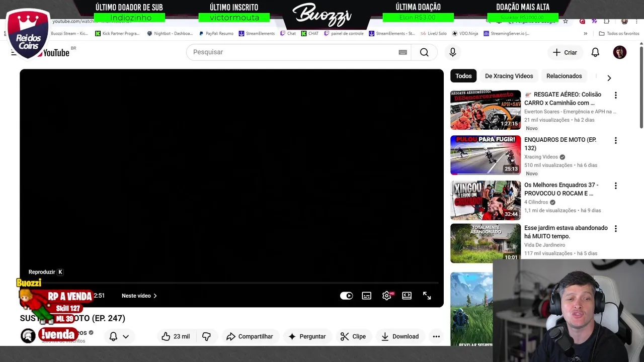Viewport: 644px width, 362px height.
Task: Click the Download button
Action: (400, 336)
